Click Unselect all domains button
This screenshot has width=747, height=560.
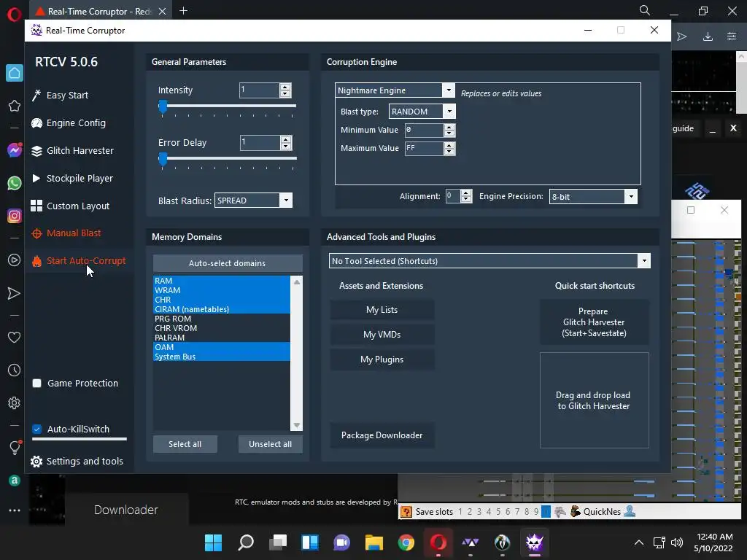point(270,444)
